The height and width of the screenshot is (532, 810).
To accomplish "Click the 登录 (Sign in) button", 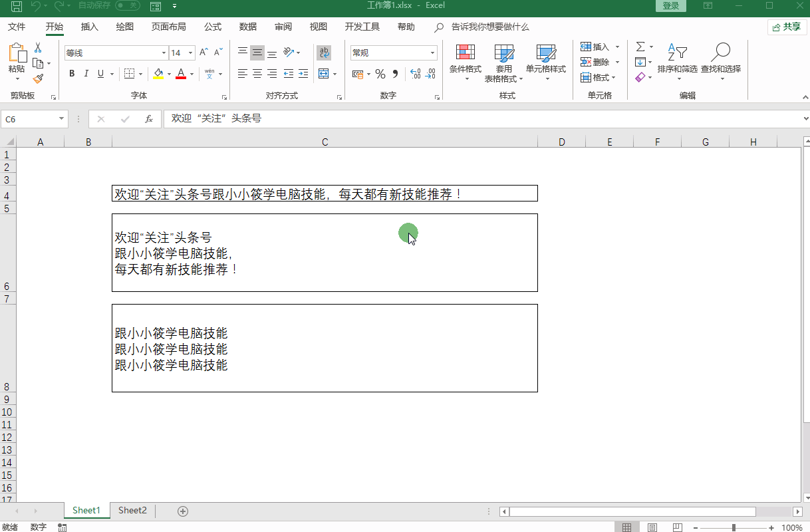I will (670, 6).
